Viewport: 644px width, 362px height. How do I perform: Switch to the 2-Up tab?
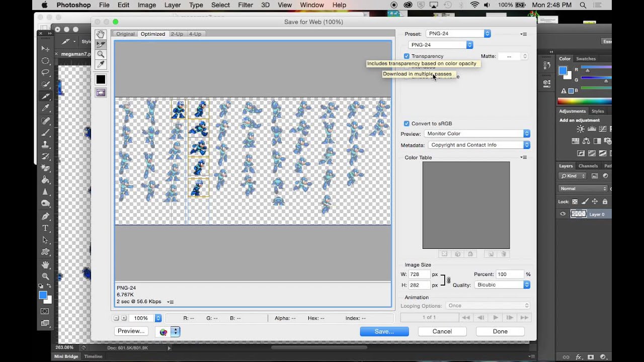coord(177,34)
